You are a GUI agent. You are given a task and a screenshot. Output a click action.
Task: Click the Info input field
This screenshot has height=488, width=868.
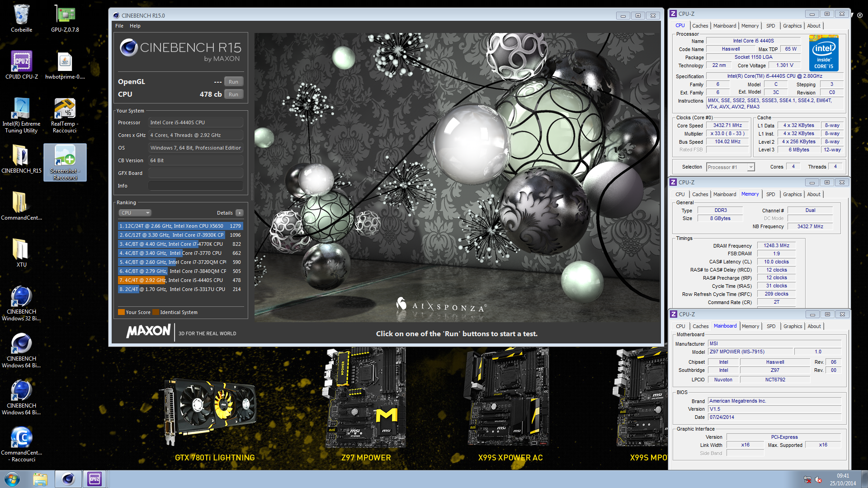pos(196,186)
